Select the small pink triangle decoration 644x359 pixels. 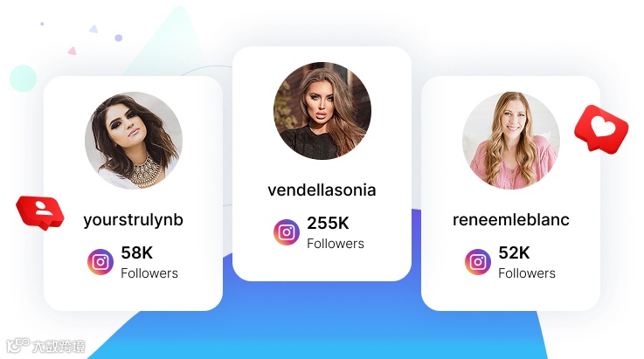point(73,51)
